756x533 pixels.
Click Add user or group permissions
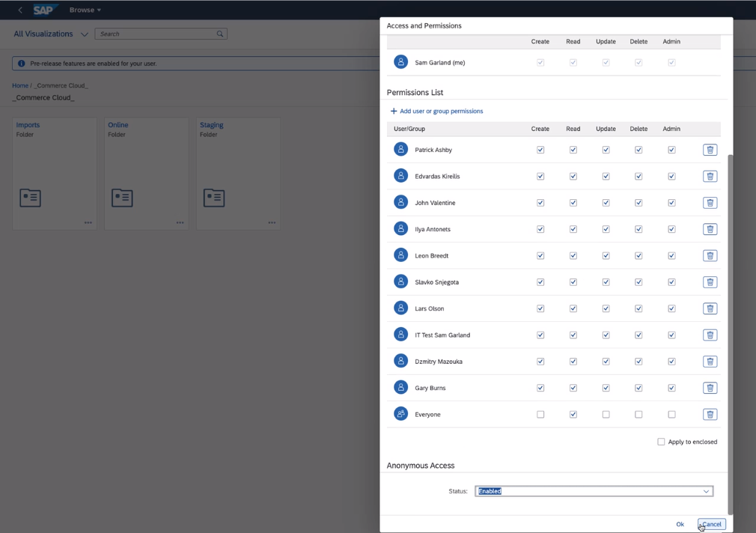pos(437,111)
